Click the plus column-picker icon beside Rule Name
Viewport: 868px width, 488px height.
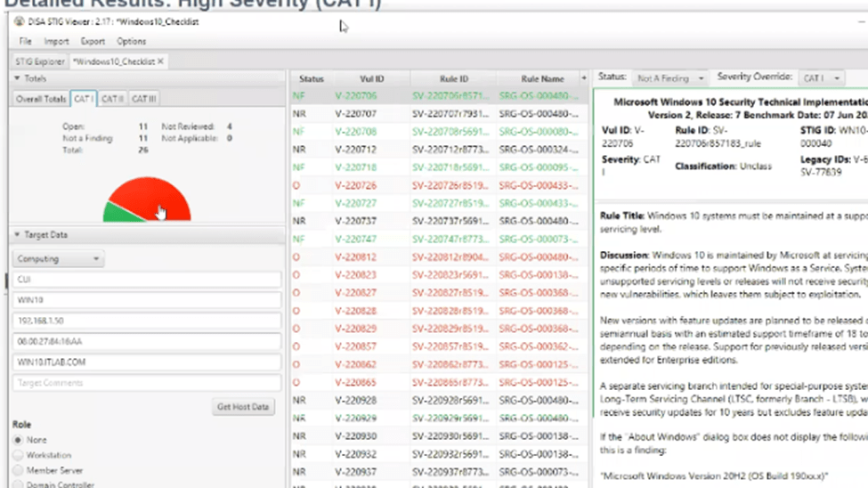click(x=584, y=78)
